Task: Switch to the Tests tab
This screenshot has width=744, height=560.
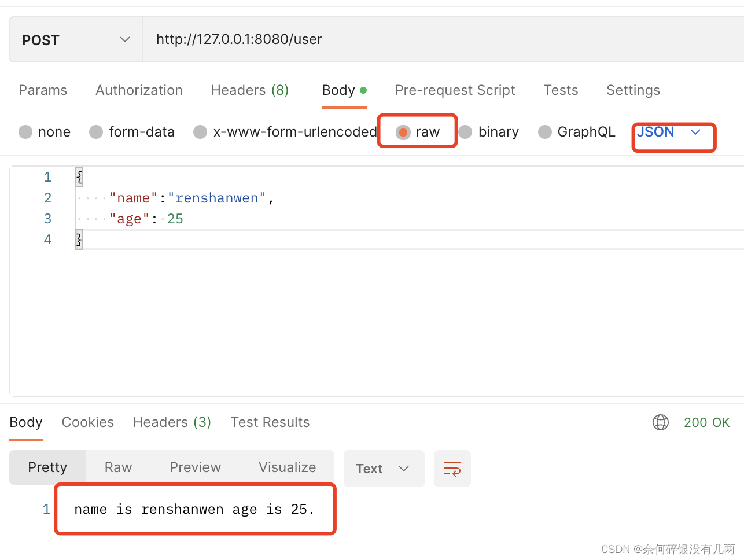Action: click(x=561, y=90)
